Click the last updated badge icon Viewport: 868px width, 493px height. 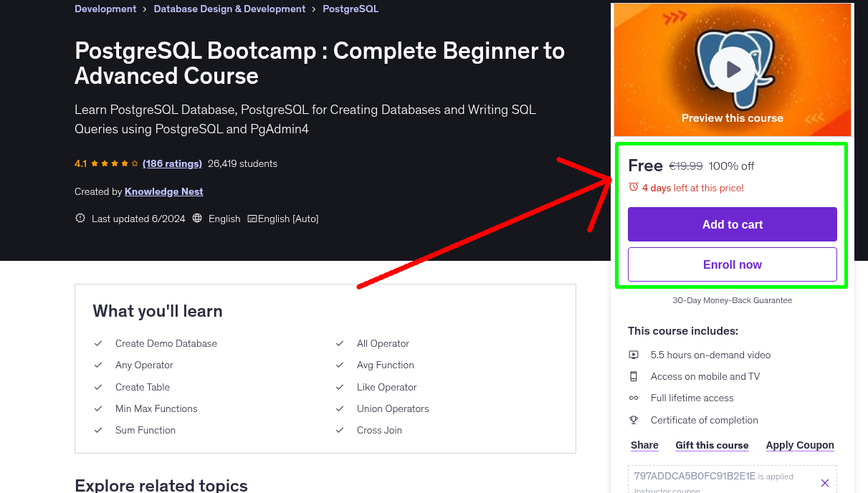80,219
